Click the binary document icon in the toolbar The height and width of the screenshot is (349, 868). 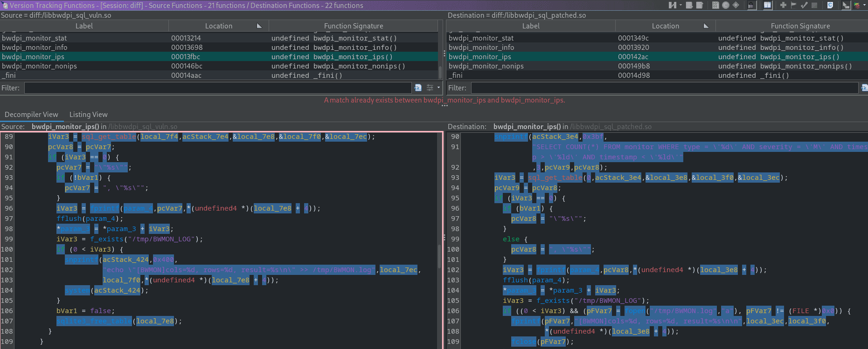point(715,5)
